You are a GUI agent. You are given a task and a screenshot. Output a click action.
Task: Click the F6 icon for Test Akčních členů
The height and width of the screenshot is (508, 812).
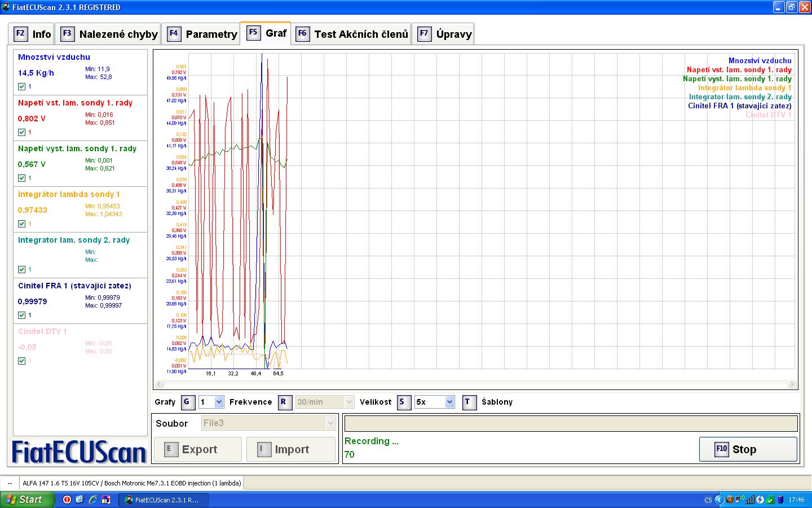tap(302, 33)
